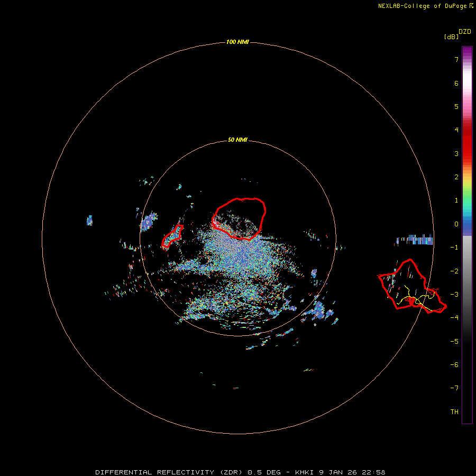
Task: Click the -6 value on the color scale
Action: 454,365
